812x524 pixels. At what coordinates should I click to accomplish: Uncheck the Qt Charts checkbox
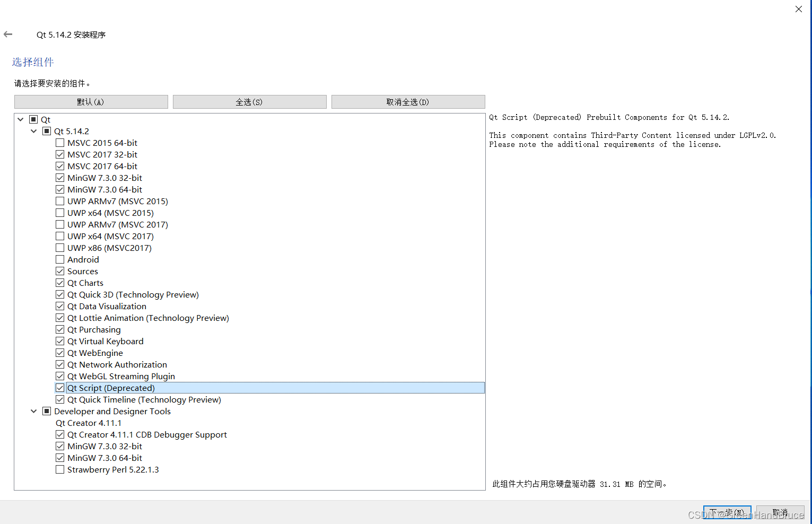click(60, 283)
